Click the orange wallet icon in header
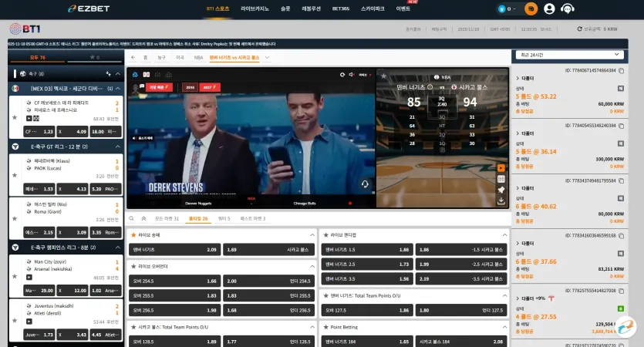This screenshot has width=644, height=347. pyautogui.click(x=531, y=8)
